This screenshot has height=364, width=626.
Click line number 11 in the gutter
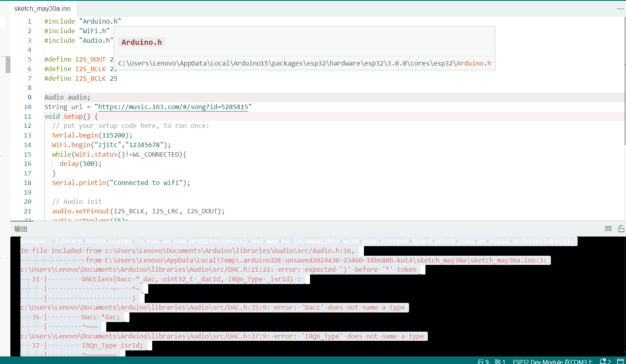pos(28,116)
